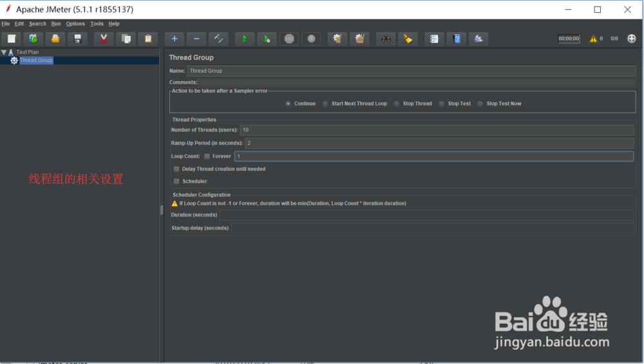Select the Stop Test Now option
The width and height of the screenshot is (644, 364).
pos(480,104)
